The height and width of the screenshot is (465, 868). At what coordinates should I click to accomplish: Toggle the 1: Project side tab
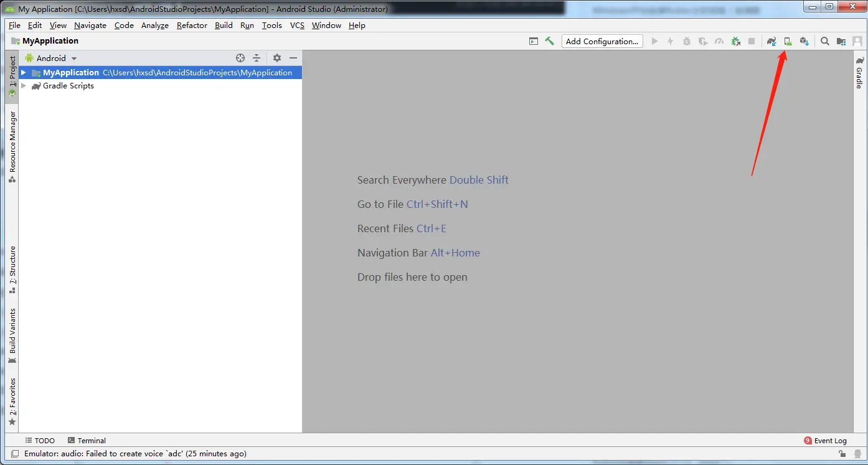12,77
